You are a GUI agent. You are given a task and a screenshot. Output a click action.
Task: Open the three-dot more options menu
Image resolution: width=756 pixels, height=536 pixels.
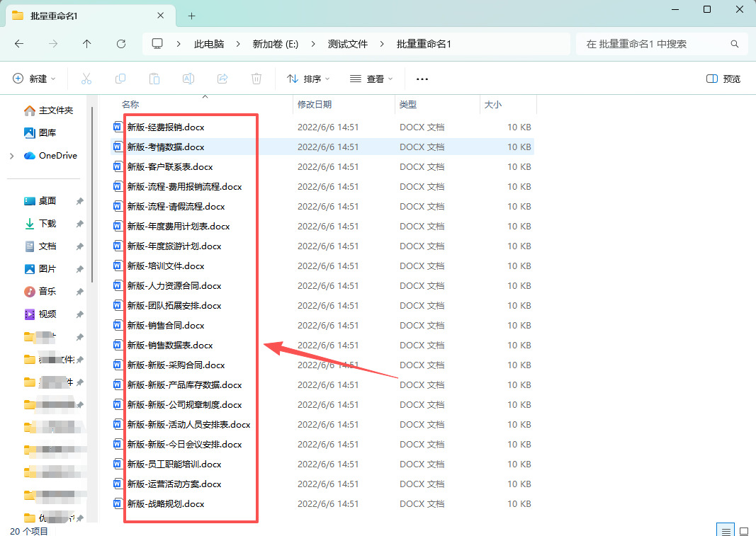click(422, 79)
